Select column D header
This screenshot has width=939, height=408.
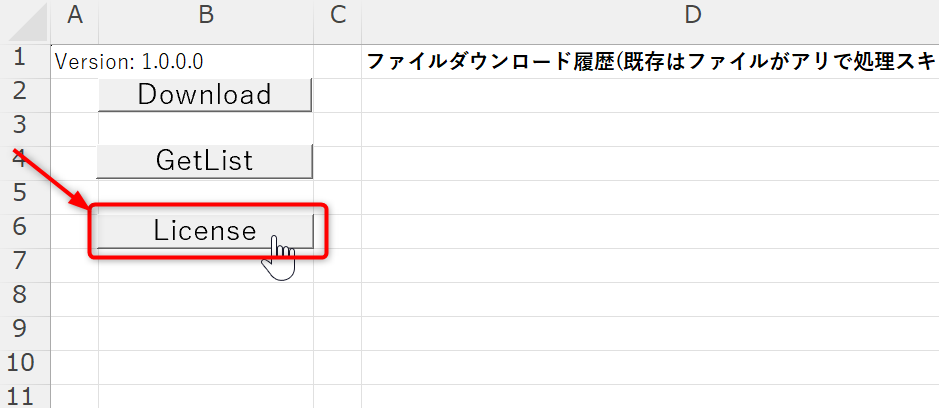click(x=650, y=15)
